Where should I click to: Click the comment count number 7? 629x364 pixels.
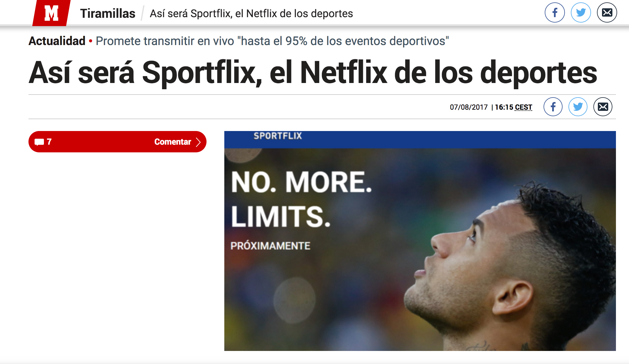pos(49,142)
